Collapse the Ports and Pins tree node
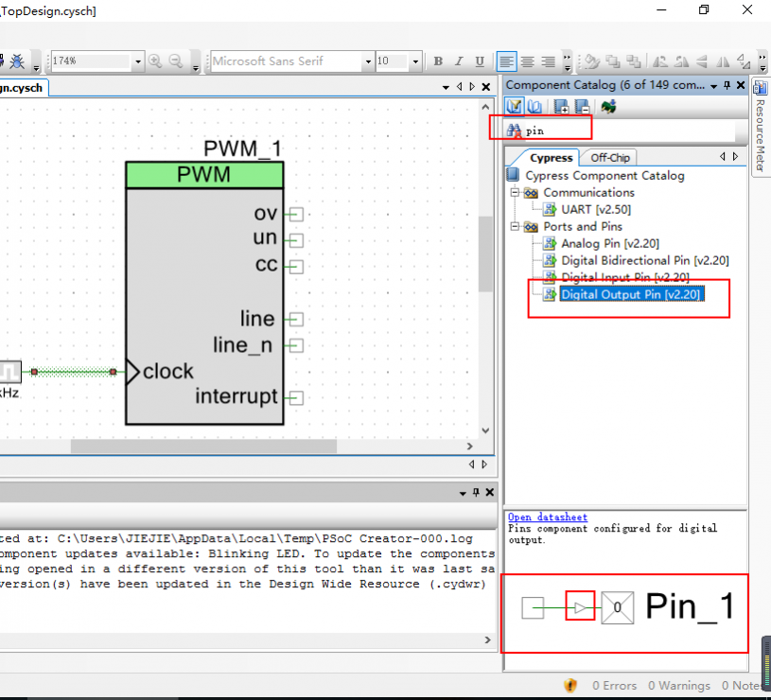The height and width of the screenshot is (700, 771). [516, 227]
